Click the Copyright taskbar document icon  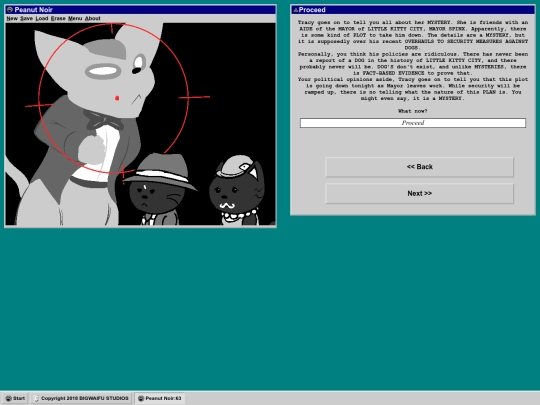pos(37,398)
